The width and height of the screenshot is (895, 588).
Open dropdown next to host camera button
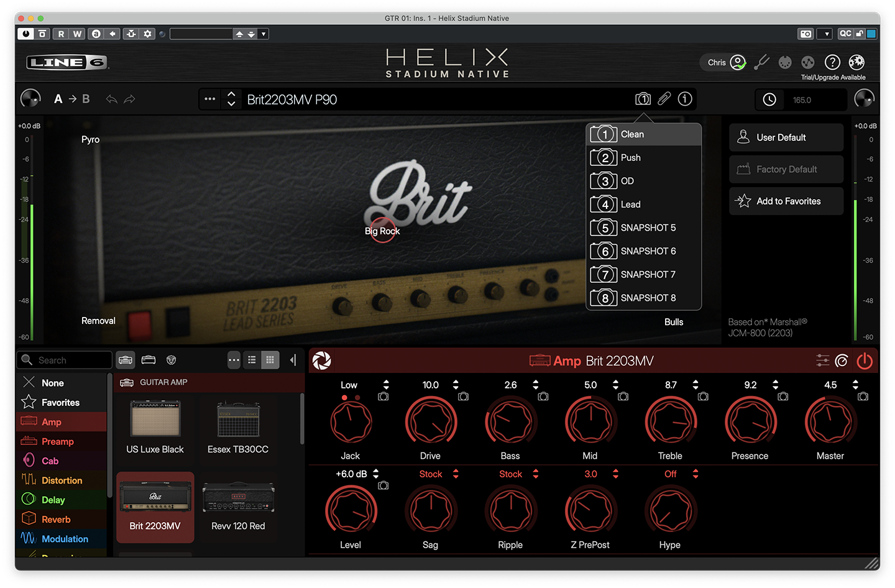pos(825,34)
